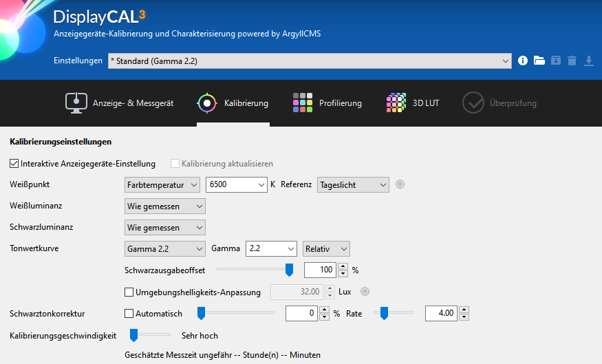The height and width of the screenshot is (364, 602).
Task: Click the Schwarztonkorrektur percentage slider handle
Action: (x=201, y=313)
